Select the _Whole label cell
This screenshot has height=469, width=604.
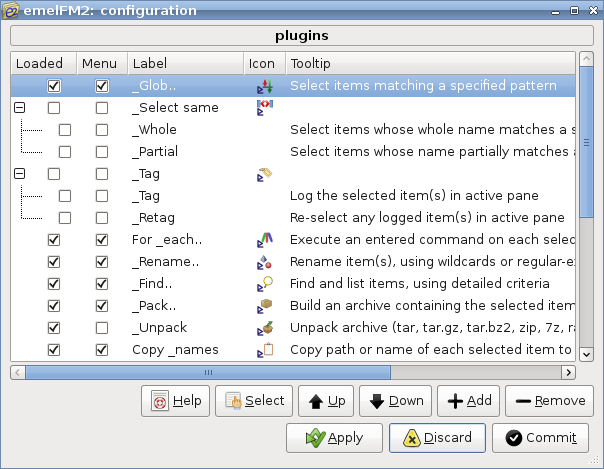[154, 130]
